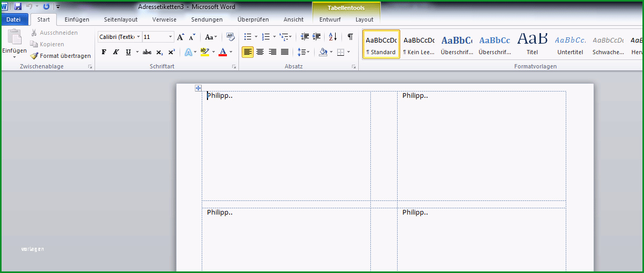Select align left
The width and height of the screenshot is (644, 273).
click(247, 52)
